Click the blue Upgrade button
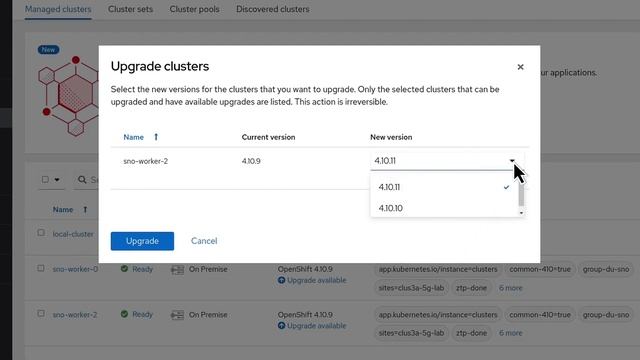Viewport: 640px width, 360px height. pos(142,241)
